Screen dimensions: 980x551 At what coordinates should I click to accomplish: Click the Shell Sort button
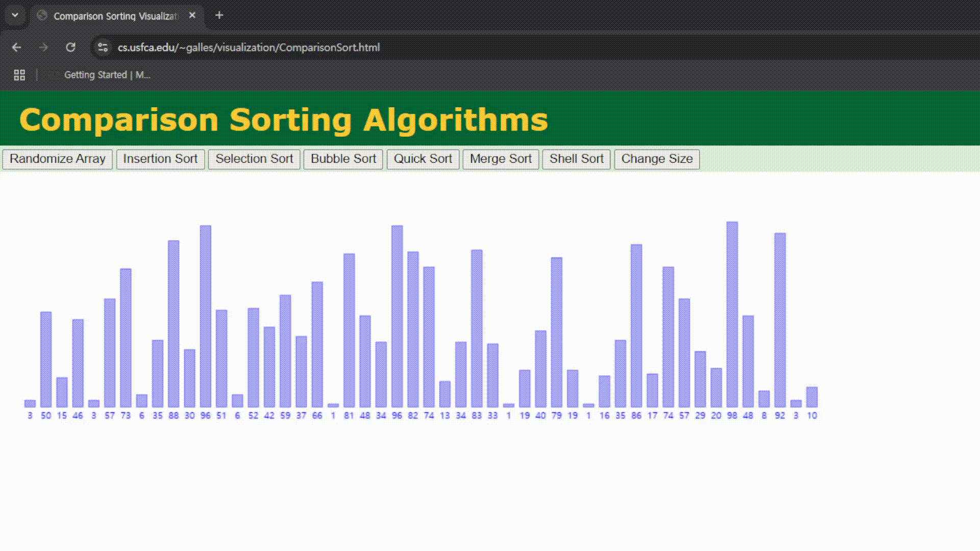(x=576, y=159)
